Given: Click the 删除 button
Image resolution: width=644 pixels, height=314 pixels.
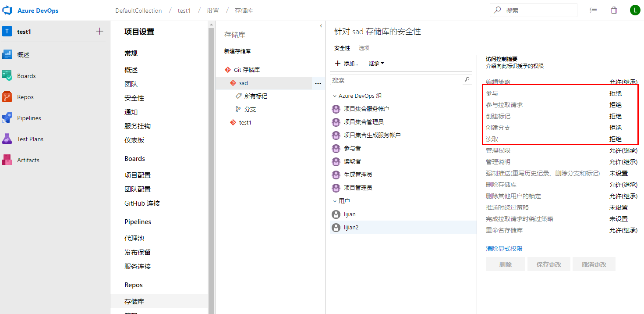Looking at the screenshot, I should click(x=506, y=264).
